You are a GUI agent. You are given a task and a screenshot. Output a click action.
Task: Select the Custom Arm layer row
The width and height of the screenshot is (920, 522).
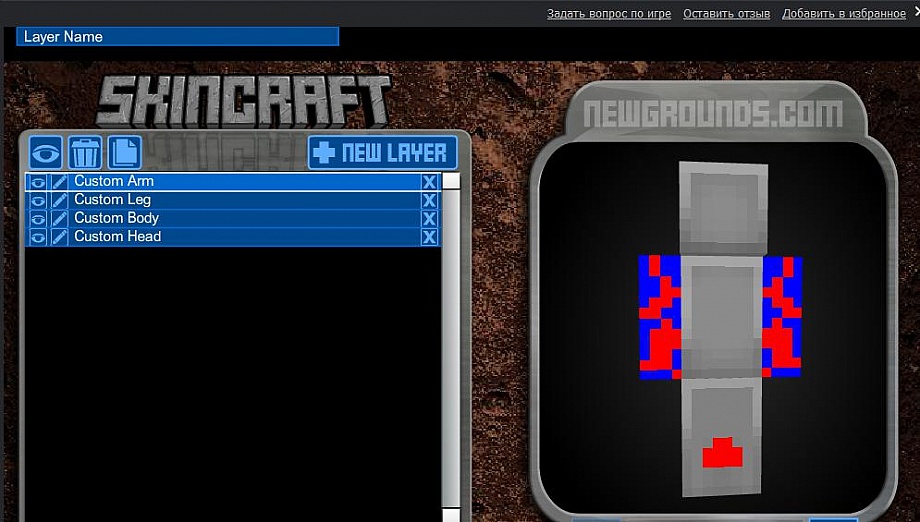(233, 182)
